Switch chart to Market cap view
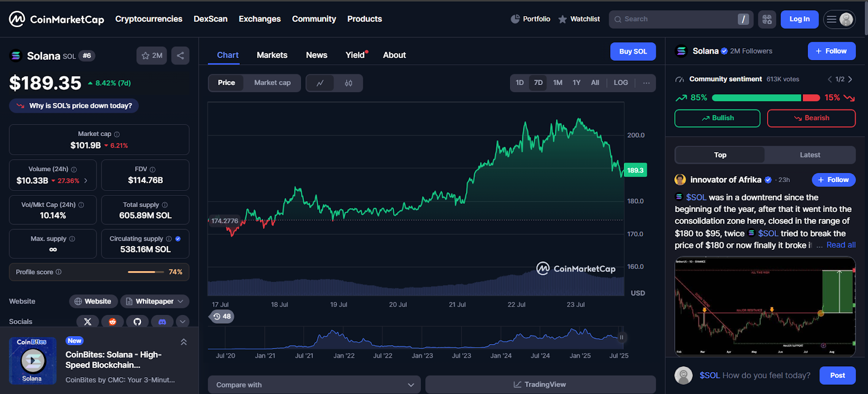The image size is (868, 394). pos(272,83)
